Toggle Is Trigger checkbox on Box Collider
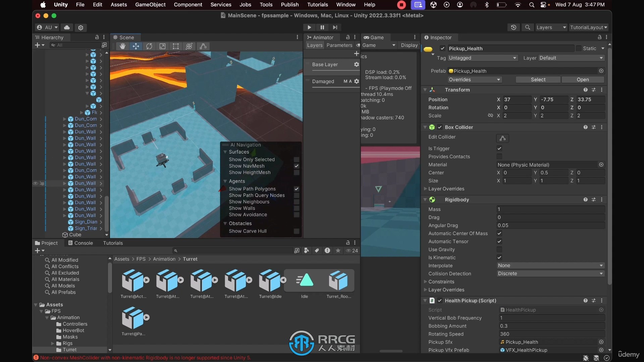 [x=499, y=148]
